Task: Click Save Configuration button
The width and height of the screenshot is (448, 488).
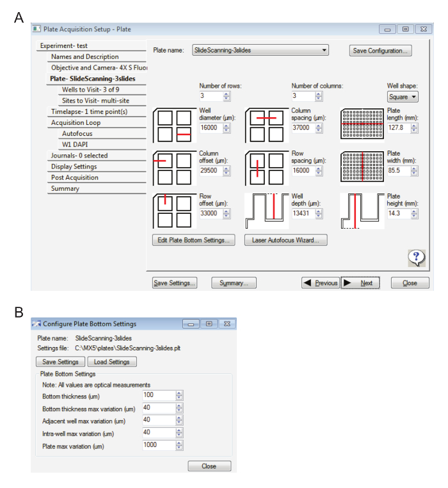Action: click(381, 51)
